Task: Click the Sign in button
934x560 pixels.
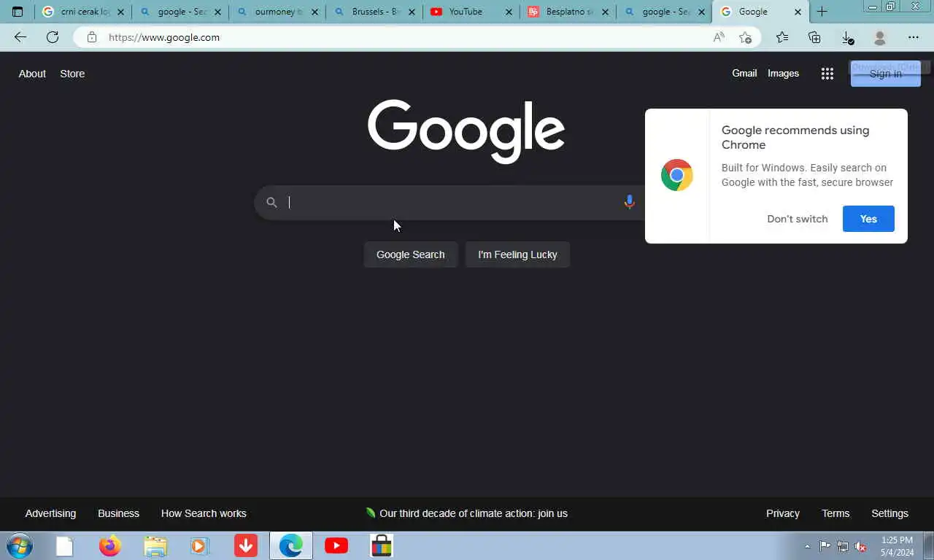Action: tap(885, 74)
